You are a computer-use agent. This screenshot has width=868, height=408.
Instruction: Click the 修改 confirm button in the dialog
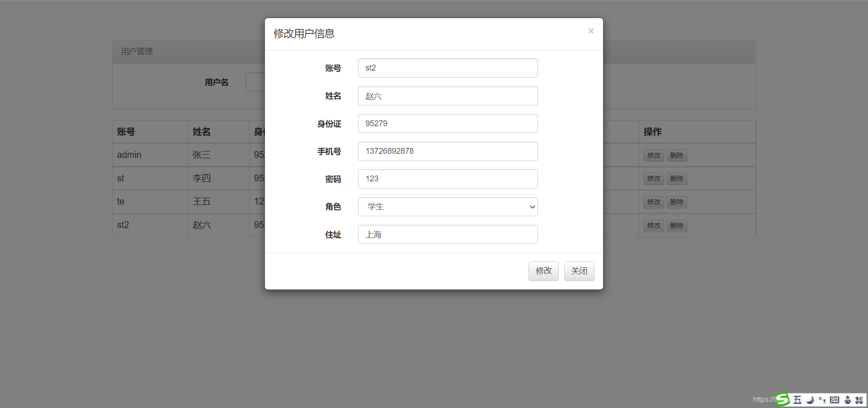(543, 271)
